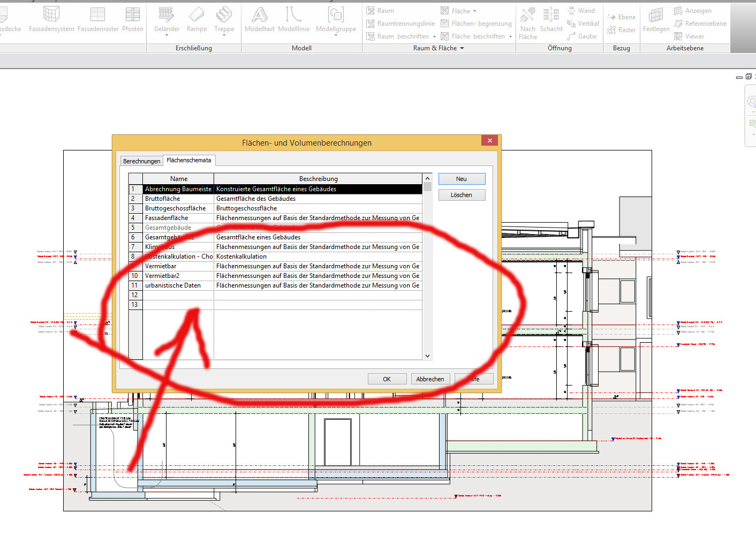Select the Raster tool

click(x=622, y=30)
